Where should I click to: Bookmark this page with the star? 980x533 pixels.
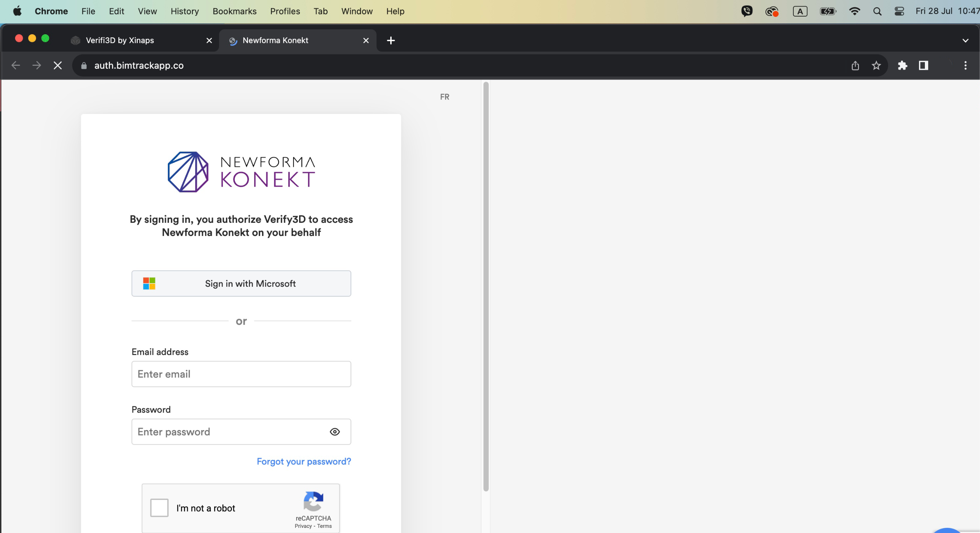[876, 65]
